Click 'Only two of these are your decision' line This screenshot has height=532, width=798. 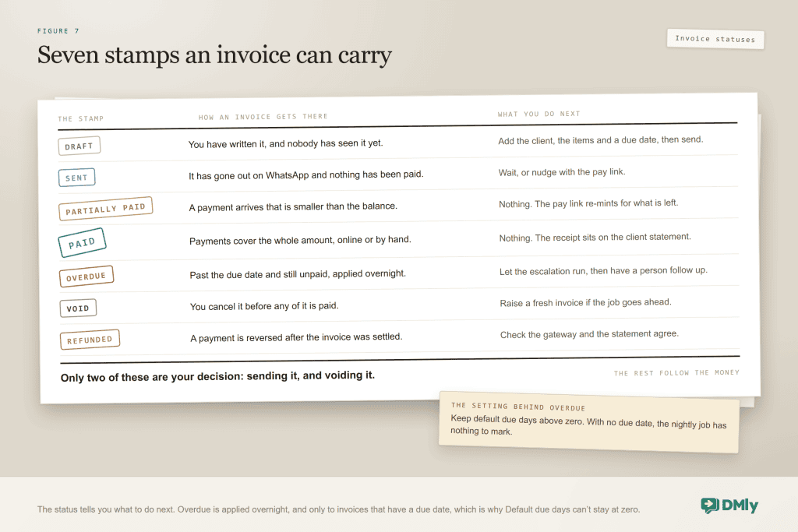pyautogui.click(x=218, y=376)
